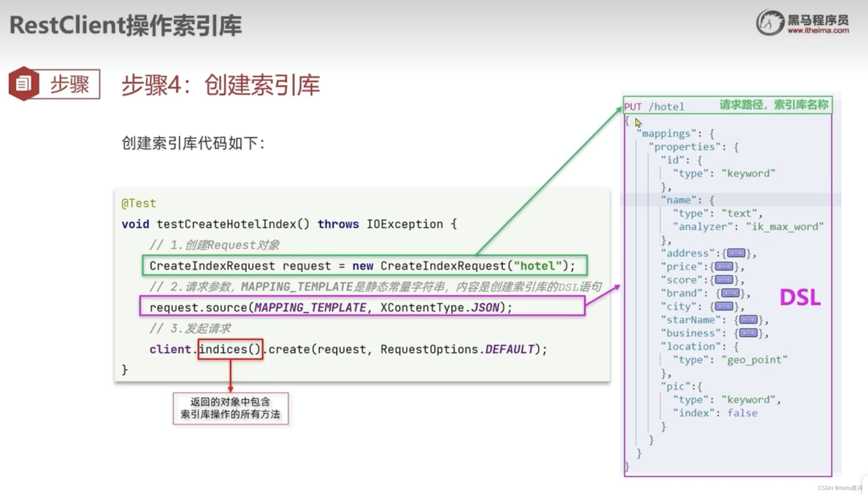Click the "text" type value under name

click(739, 213)
